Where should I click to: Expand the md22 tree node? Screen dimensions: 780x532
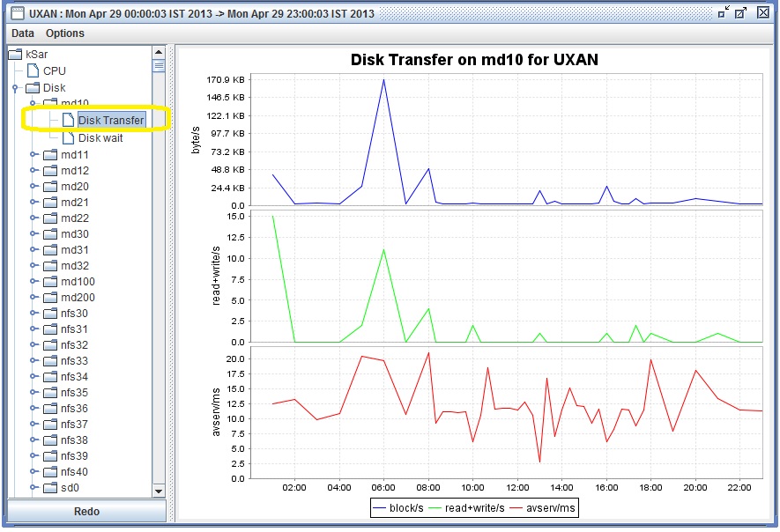point(32,218)
